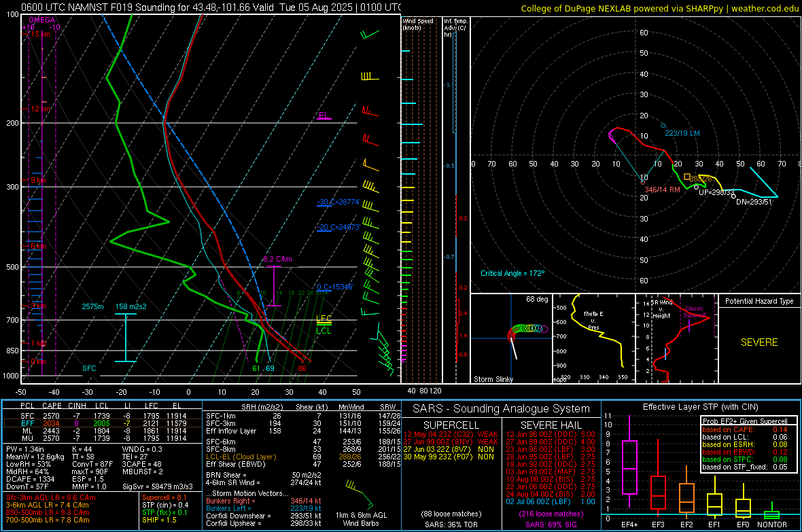This screenshot has height=532, width=802.
Task: Select the ML parcel row
Action: [x=103, y=431]
